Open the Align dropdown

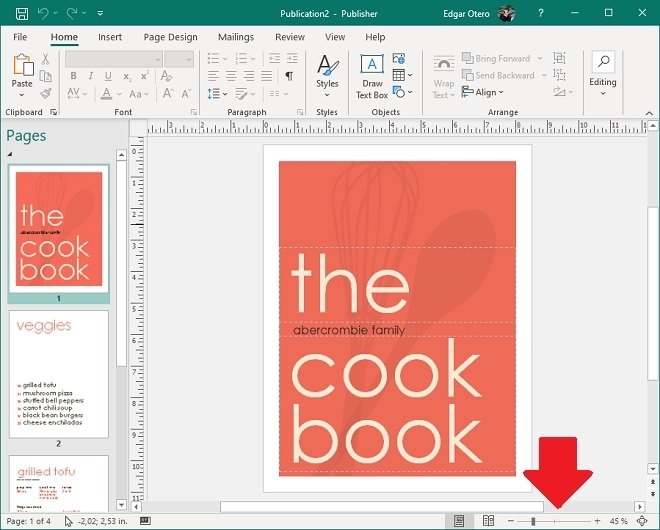[x=482, y=92]
